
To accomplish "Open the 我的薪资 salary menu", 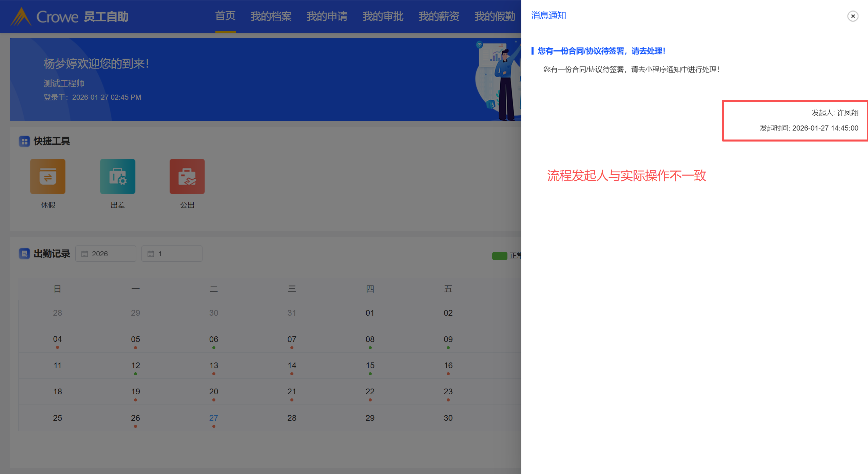I will (x=439, y=16).
